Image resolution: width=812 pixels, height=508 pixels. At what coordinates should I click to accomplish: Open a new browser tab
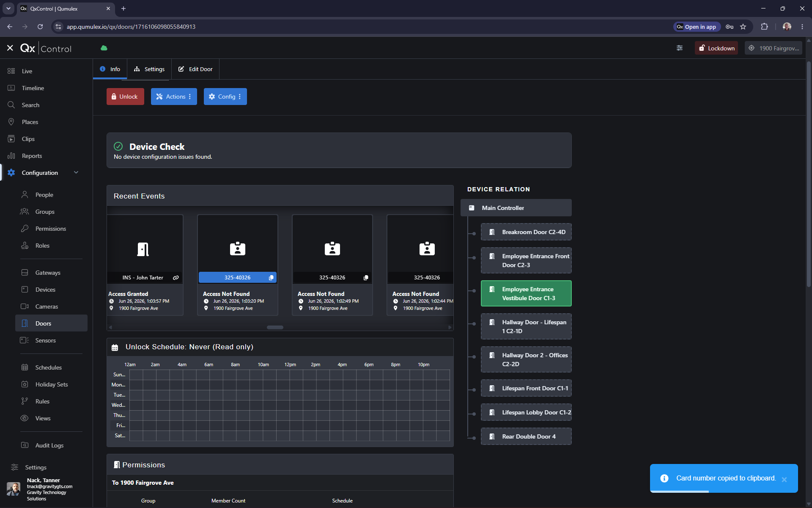[123, 8]
